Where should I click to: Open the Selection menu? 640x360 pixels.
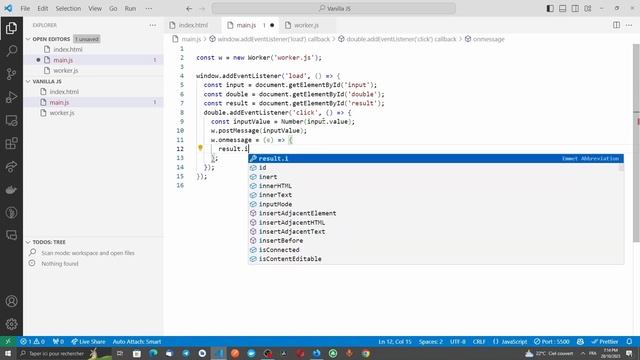coord(68,9)
